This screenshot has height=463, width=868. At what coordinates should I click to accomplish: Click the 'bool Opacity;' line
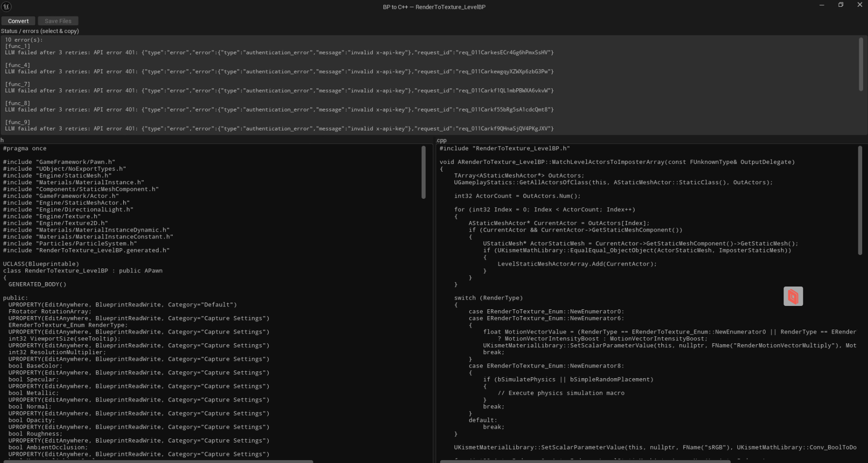[32, 420]
